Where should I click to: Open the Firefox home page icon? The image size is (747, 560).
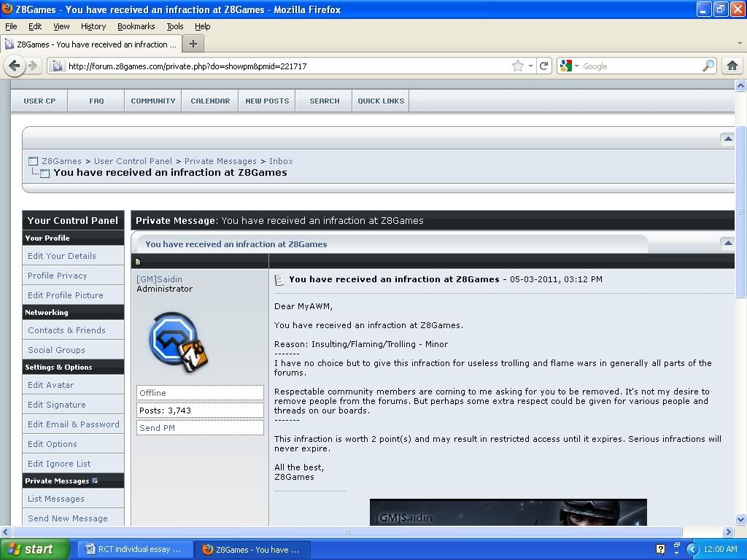click(x=732, y=66)
